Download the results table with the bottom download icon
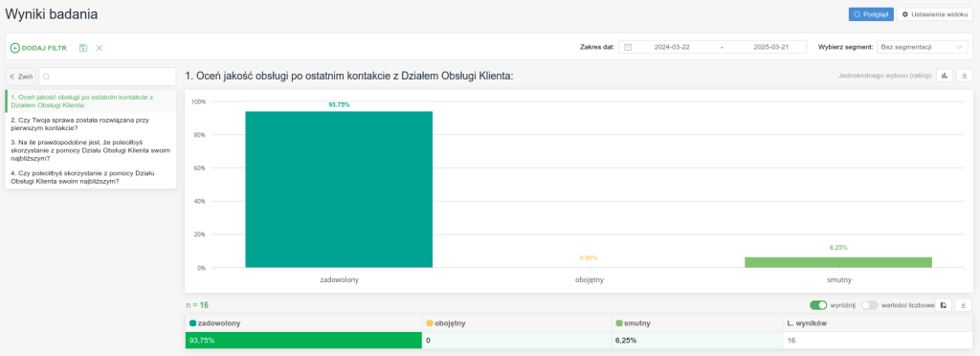The height and width of the screenshot is (356, 980). click(964, 305)
